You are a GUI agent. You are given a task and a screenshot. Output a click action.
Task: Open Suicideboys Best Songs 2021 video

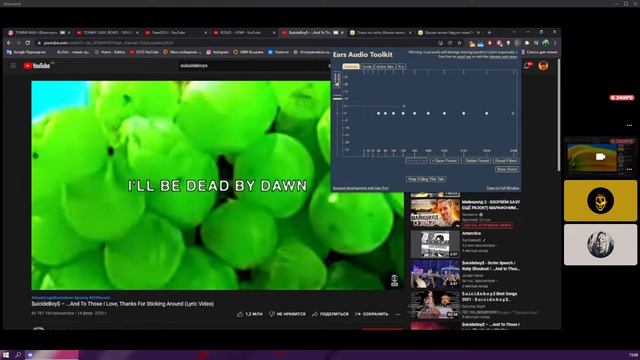pos(435,304)
